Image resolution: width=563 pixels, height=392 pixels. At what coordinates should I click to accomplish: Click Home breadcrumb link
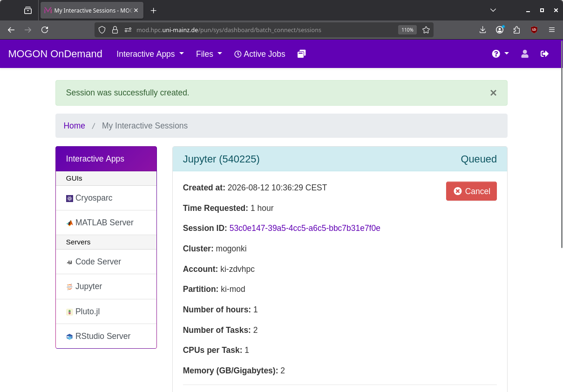coord(75,126)
